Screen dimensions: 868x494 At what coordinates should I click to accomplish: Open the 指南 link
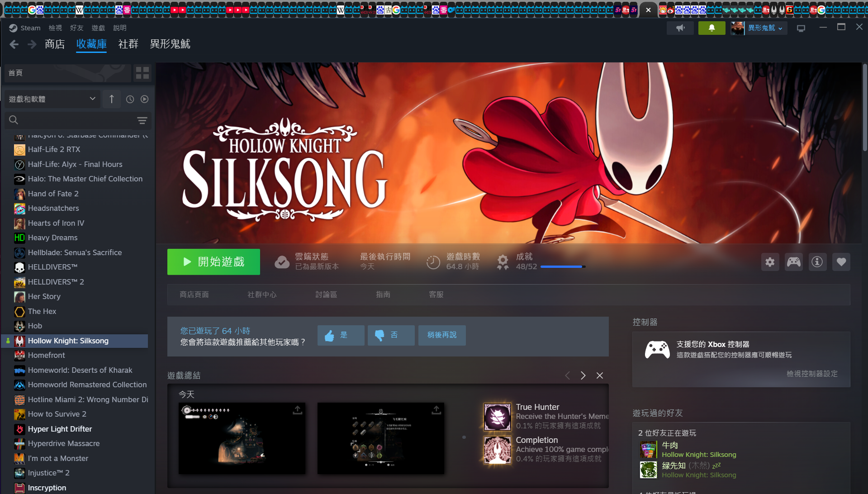383,294
